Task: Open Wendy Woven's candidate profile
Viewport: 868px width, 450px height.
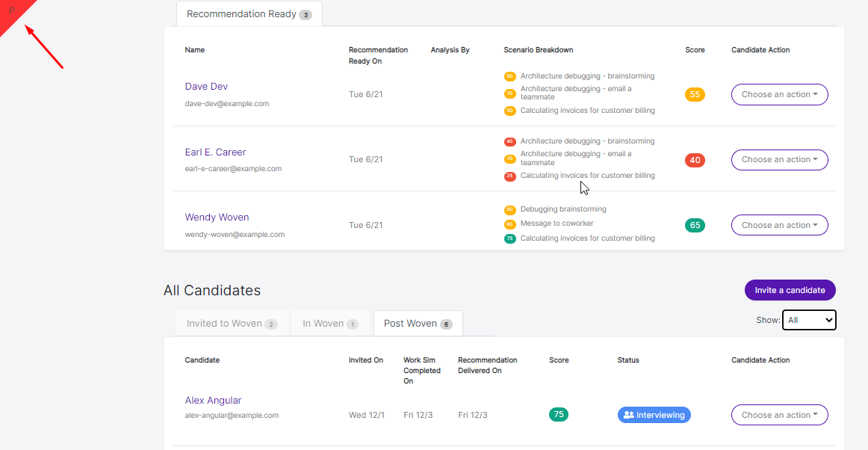Action: point(217,218)
